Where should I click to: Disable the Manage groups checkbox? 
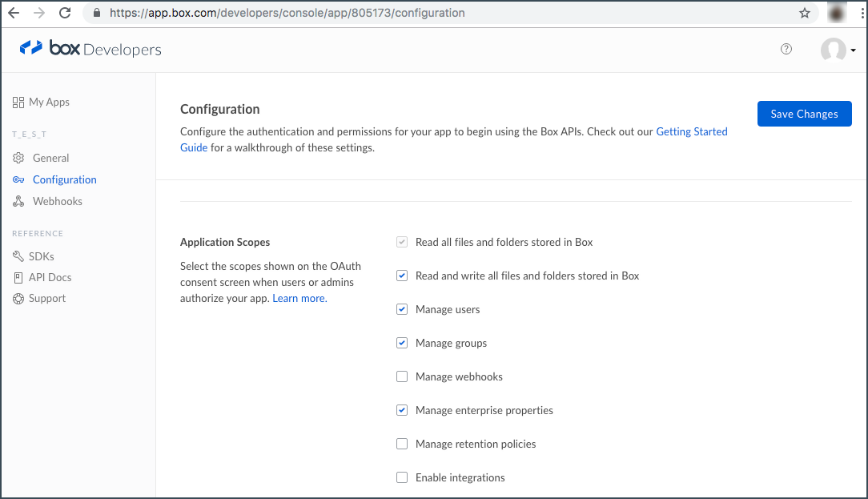click(x=402, y=343)
